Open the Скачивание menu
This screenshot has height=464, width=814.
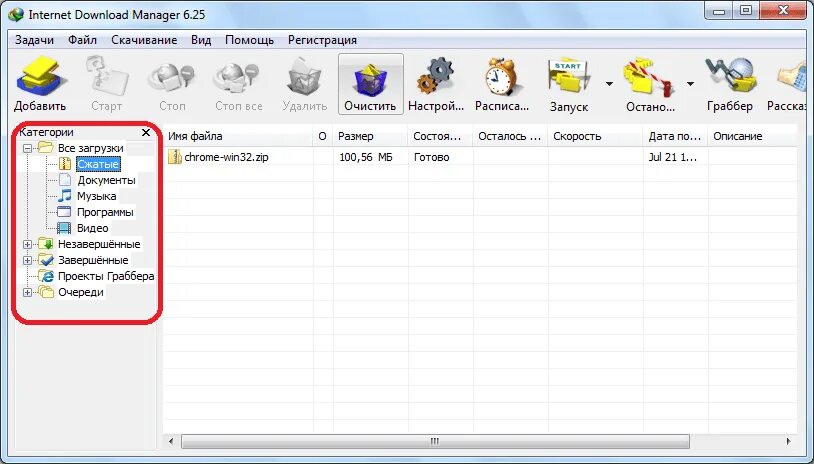click(144, 40)
